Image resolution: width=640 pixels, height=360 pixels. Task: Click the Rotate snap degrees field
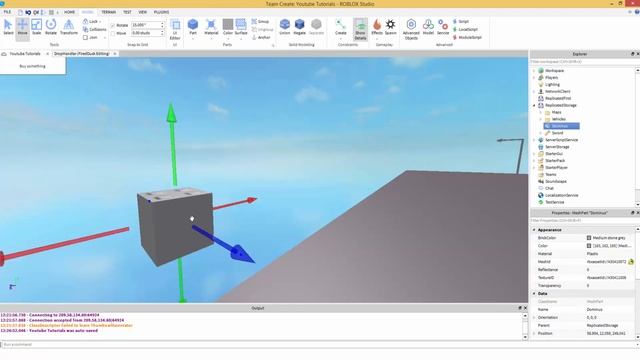[x=148, y=25]
